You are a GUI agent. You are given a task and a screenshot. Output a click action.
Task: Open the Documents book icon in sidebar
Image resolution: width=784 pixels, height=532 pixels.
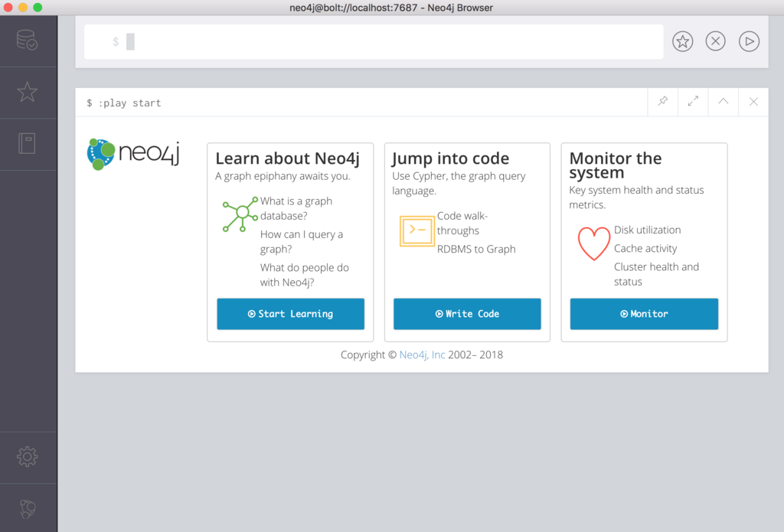27,143
